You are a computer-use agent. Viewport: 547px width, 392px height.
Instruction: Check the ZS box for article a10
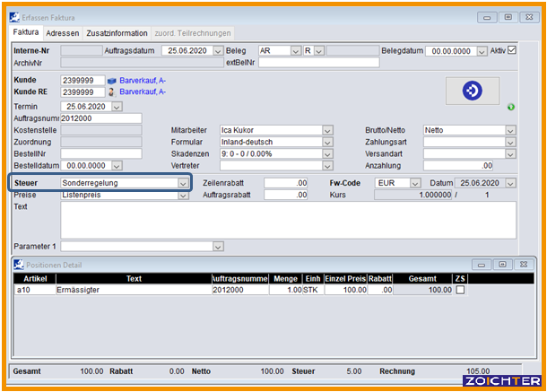click(460, 291)
